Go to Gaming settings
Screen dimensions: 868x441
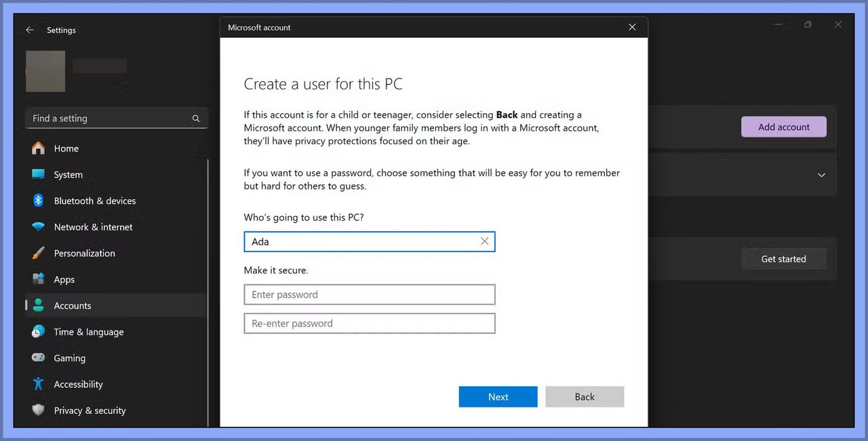click(x=70, y=358)
